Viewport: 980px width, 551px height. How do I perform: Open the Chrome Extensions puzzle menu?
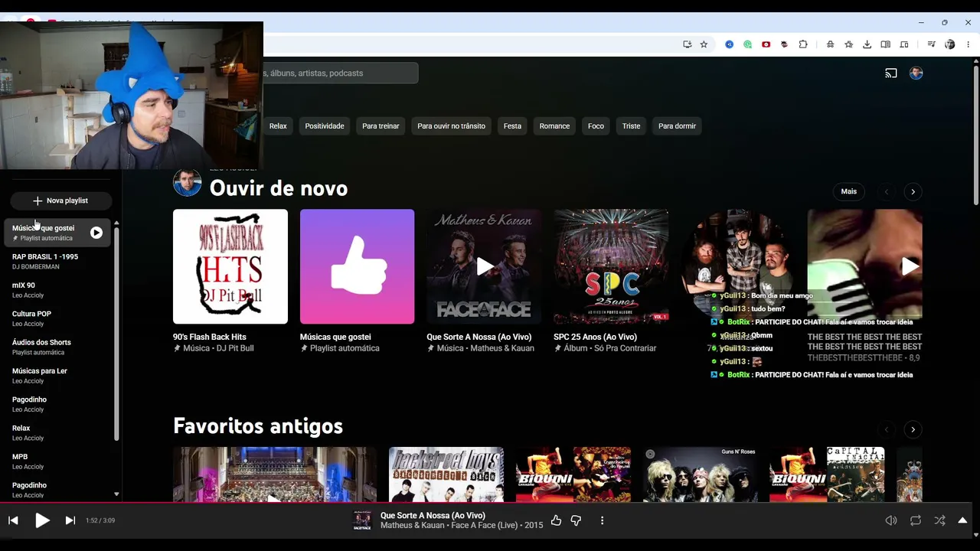803,44
